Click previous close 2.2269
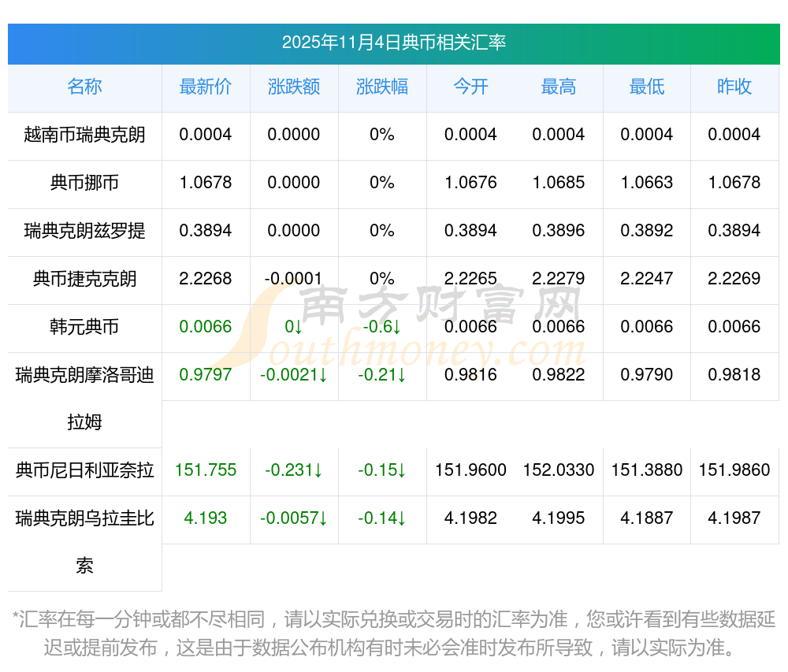 point(734,278)
